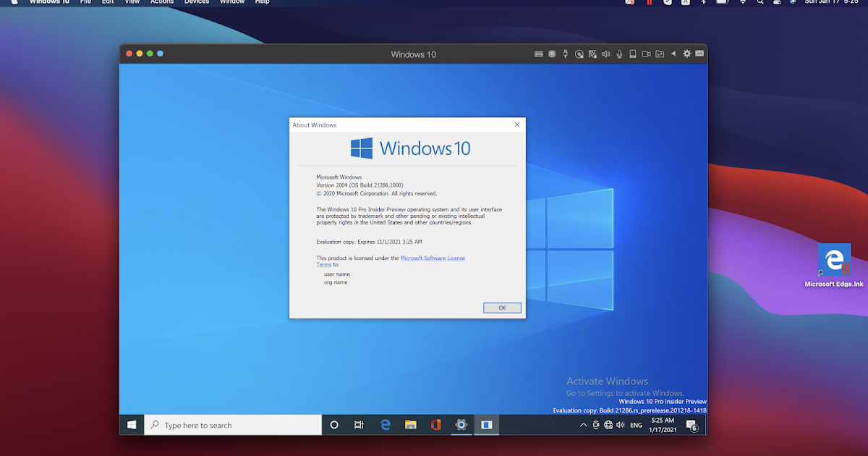Select the winver app on the taskbar
The width and height of the screenshot is (868, 456).
tap(487, 425)
